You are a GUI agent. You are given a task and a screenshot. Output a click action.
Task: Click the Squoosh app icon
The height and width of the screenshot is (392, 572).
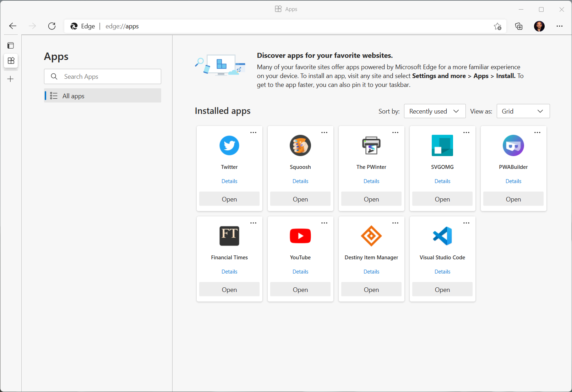click(x=300, y=145)
